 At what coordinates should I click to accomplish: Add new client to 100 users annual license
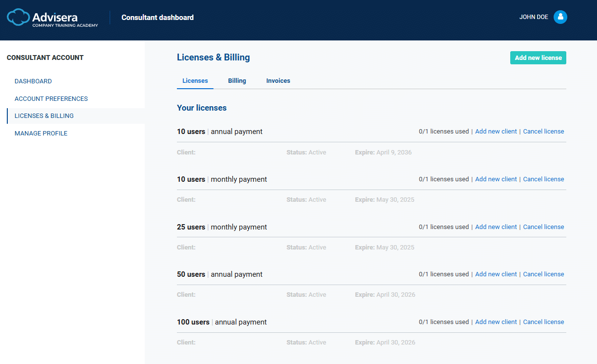coord(496,322)
